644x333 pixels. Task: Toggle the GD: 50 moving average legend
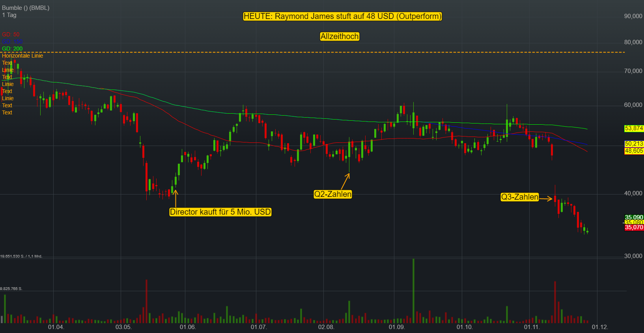[11, 34]
